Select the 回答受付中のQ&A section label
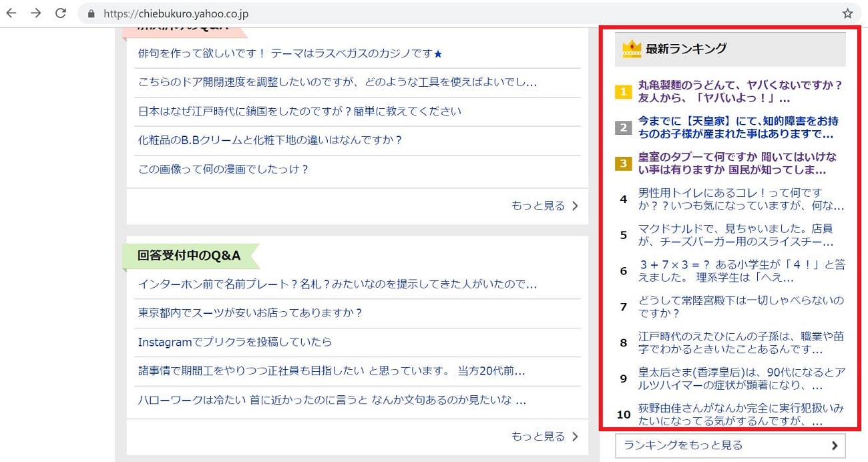 (x=189, y=256)
